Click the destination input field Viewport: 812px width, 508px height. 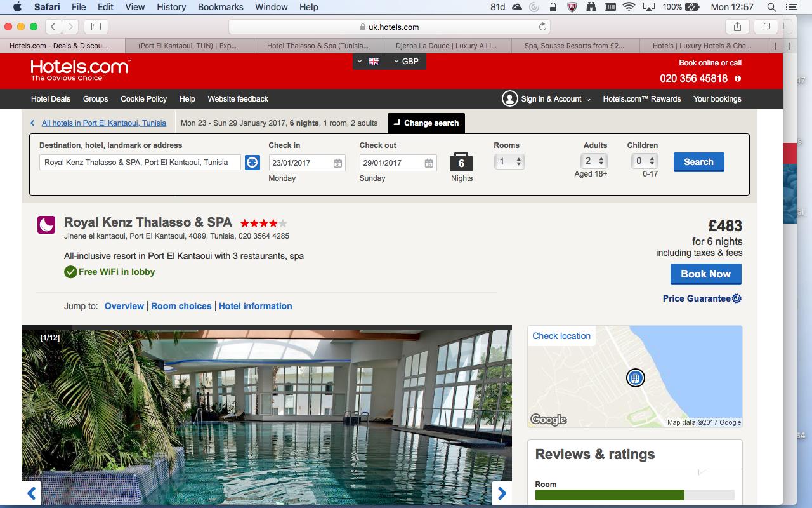[140, 163]
